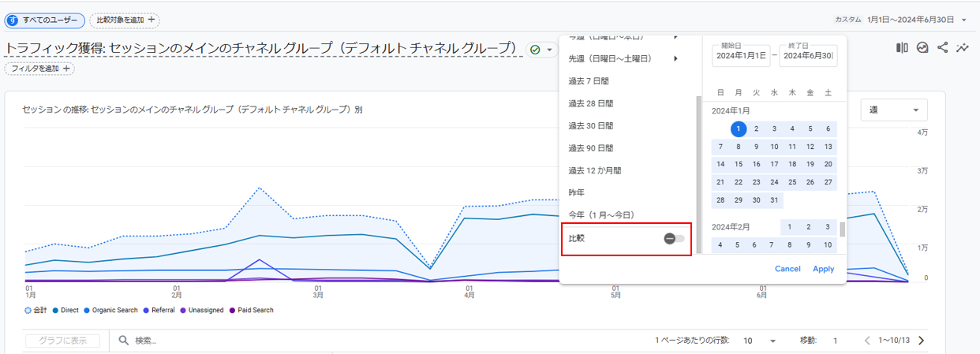Click the Paid Search legend color dot

coord(232,311)
